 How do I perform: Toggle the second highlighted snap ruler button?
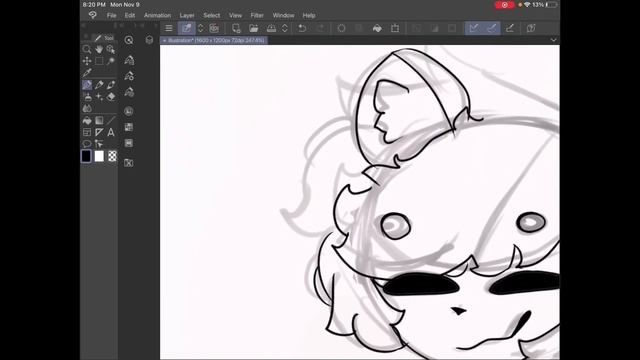(492, 28)
